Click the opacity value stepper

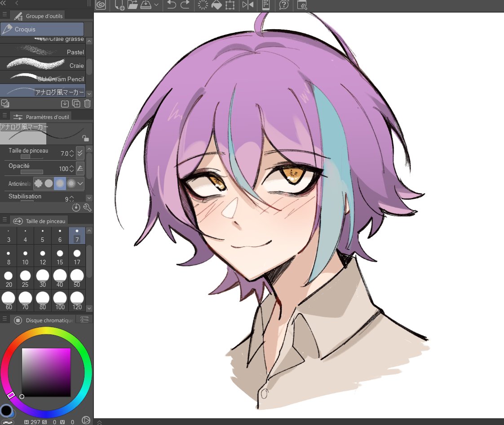click(72, 169)
